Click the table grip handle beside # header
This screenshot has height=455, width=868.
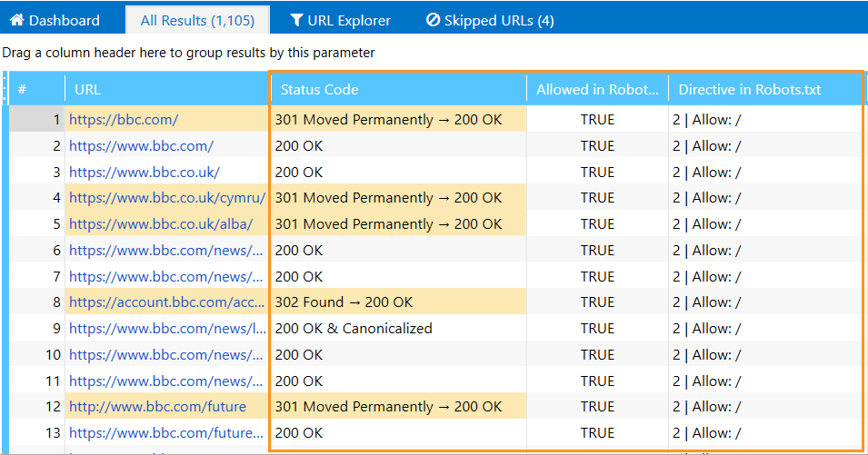tap(5, 89)
